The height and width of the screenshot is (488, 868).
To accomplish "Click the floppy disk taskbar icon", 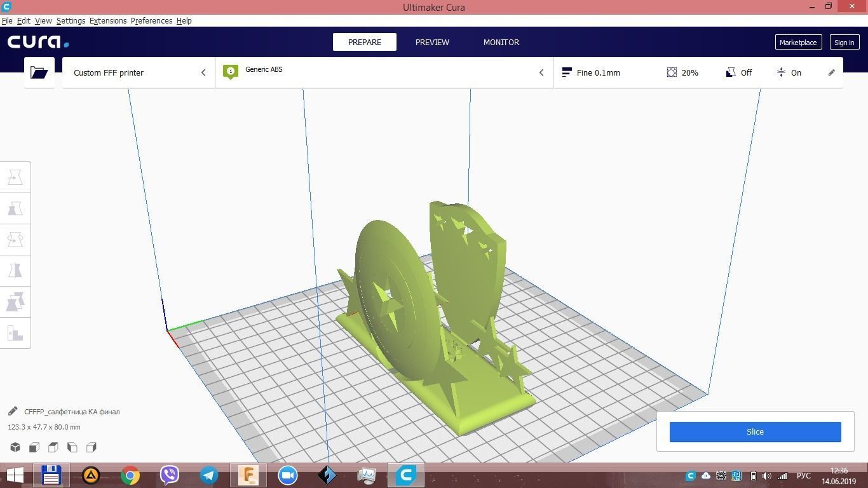I will (51, 475).
